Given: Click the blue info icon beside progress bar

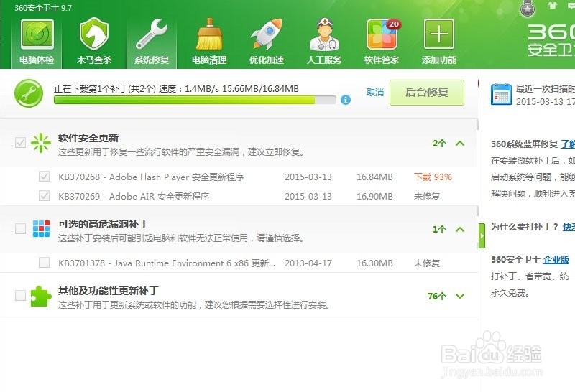Looking at the screenshot, I should (x=346, y=100).
